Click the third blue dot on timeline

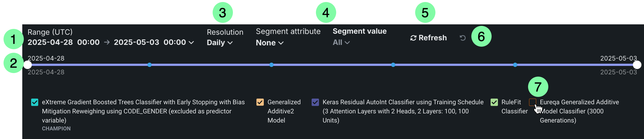271,65
